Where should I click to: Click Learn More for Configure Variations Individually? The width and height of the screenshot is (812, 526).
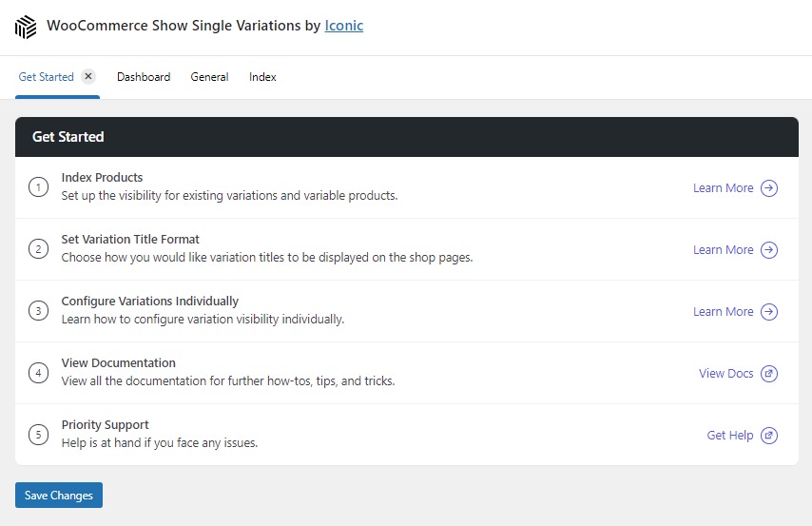click(723, 311)
